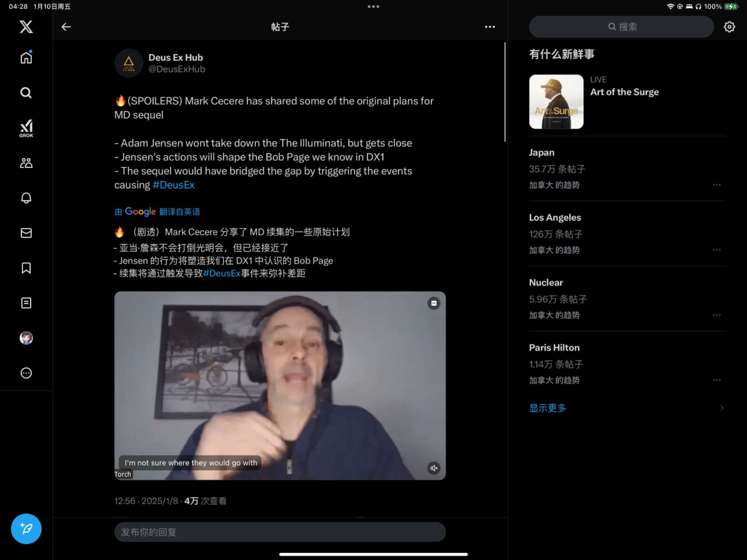Open Lists in the sidebar
The image size is (747, 560).
click(x=26, y=303)
